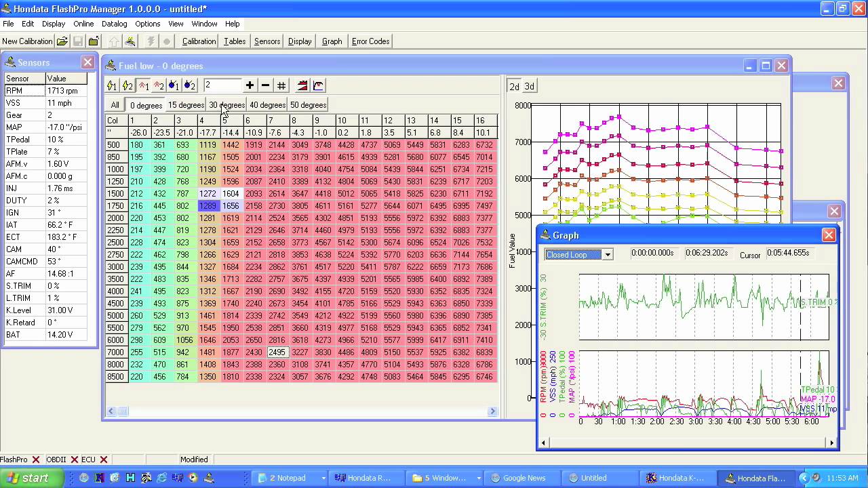Click the red stair-step table icon
868x488 pixels.
pyautogui.click(x=302, y=85)
